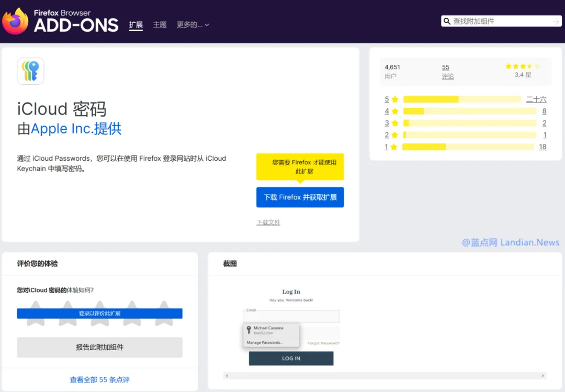Viewport: 565px width, 392px height.
Task: Switch to the 扩展 tab
Action: [136, 25]
